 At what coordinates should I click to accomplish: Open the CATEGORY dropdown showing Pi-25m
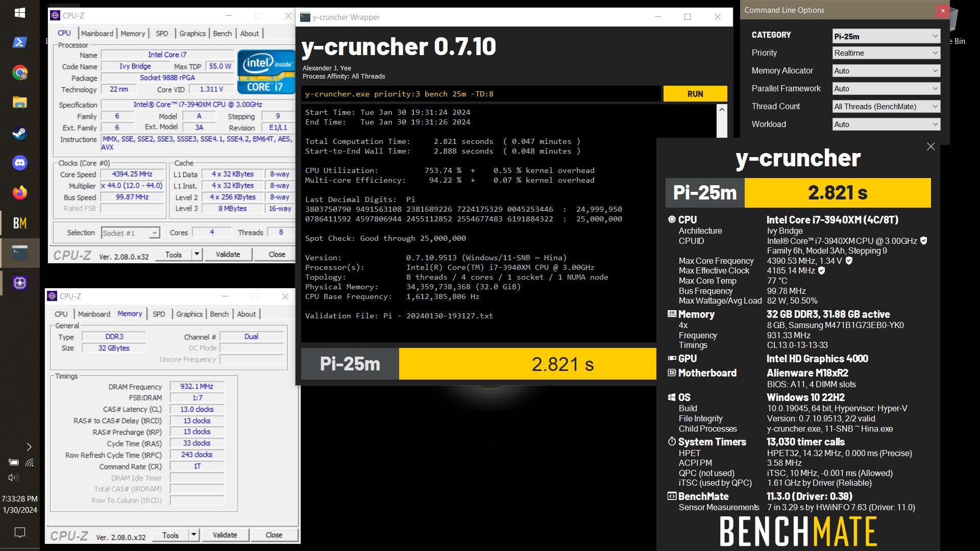886,36
